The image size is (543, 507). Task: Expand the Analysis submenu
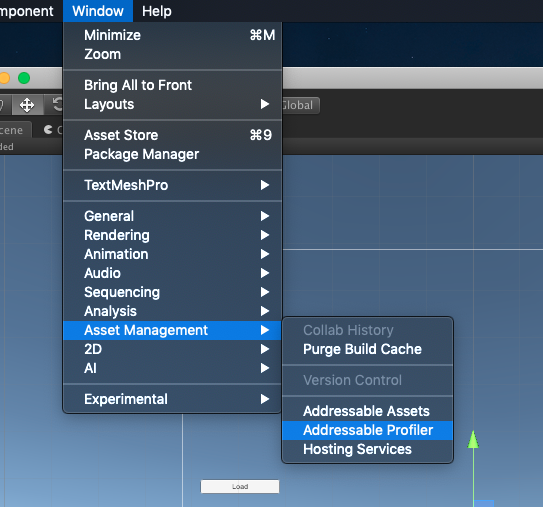tap(172, 311)
